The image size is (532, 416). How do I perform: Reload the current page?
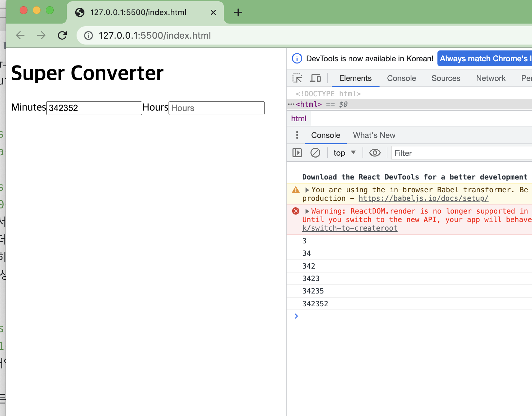(62, 35)
